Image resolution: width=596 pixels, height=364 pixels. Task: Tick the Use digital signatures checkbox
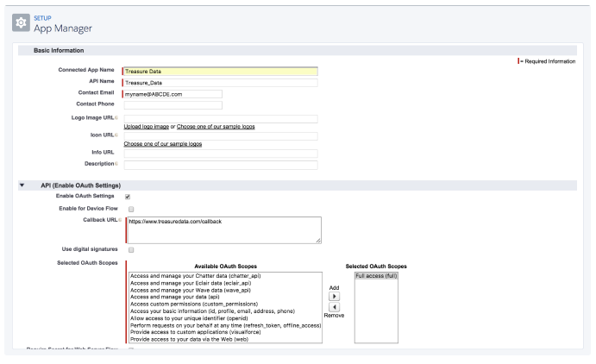coord(130,250)
